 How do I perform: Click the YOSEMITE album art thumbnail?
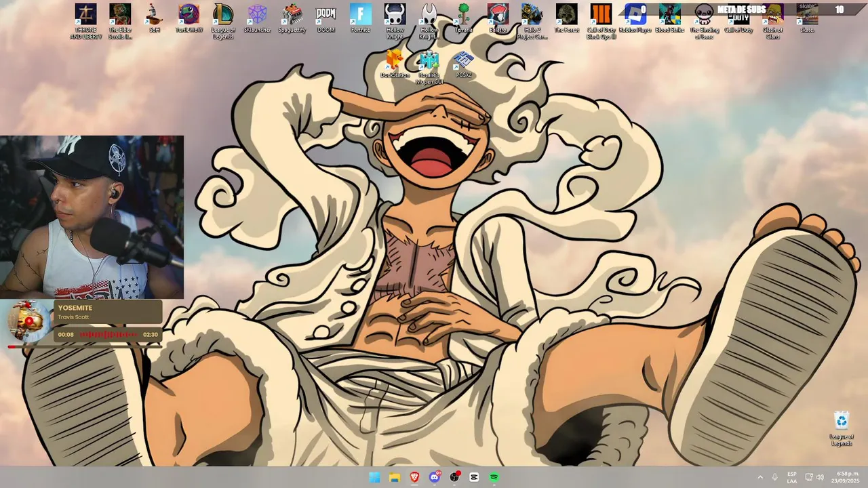tap(28, 321)
